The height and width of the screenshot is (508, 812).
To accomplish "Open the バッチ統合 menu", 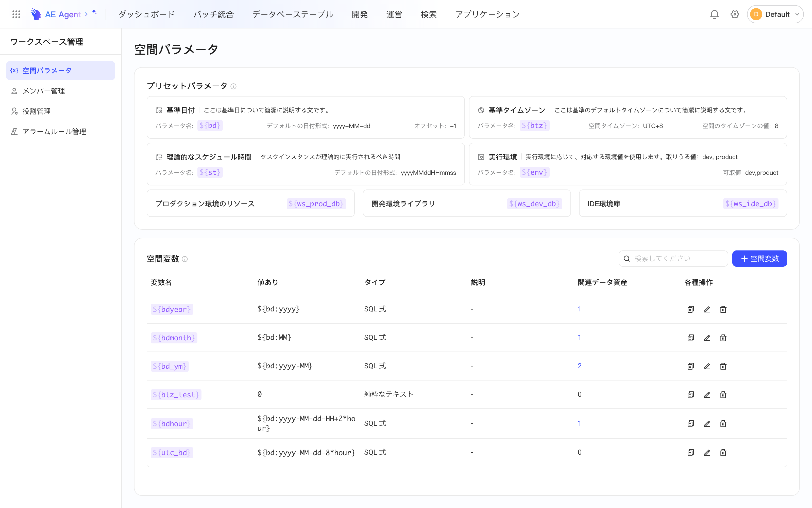I will tap(213, 14).
